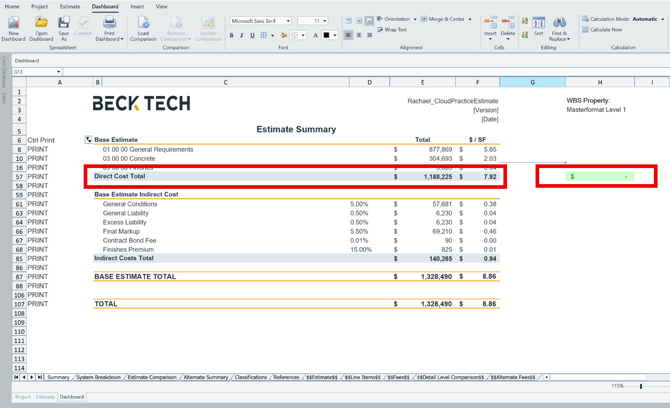Open a dashboard with Open Dashboard icon

coord(41,24)
